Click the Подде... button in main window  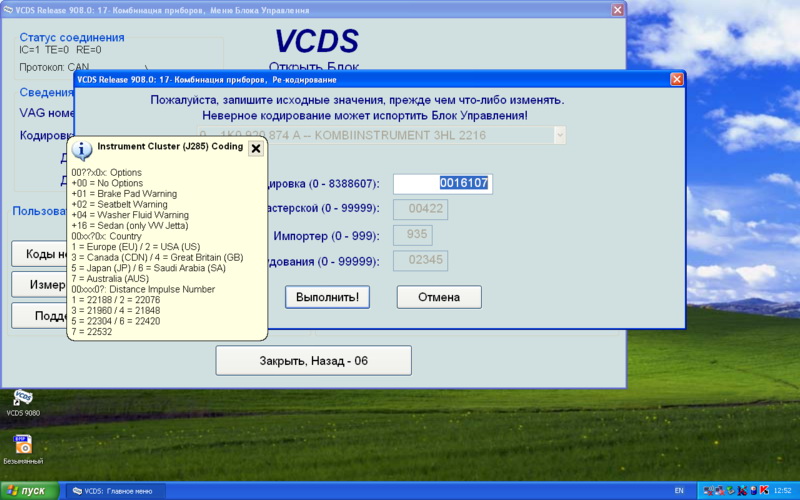click(x=40, y=315)
